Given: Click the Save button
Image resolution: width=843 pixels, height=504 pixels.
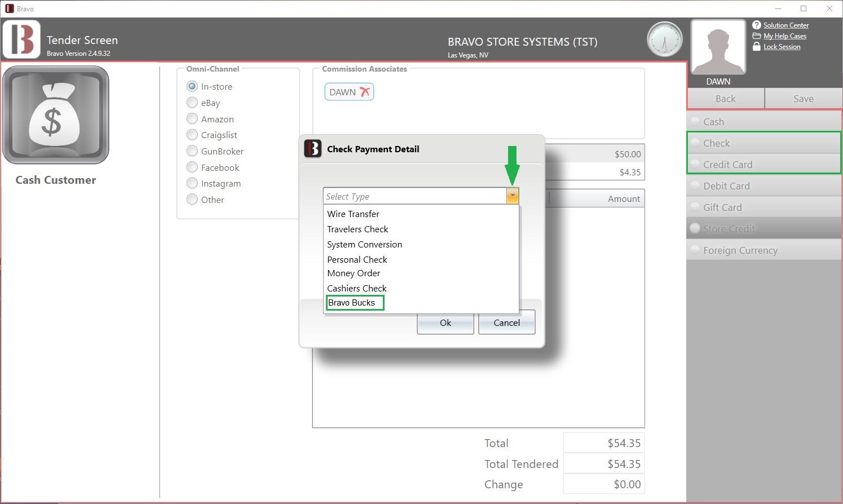Looking at the screenshot, I should [x=803, y=99].
